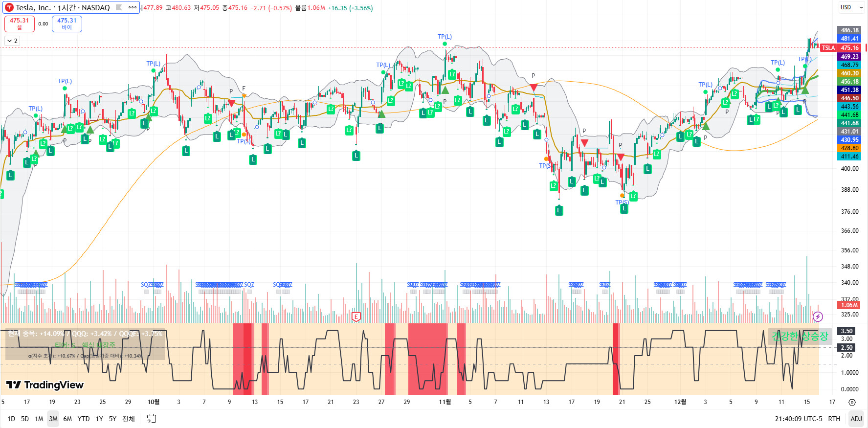The image size is (868, 428).
Task: Open the three-dot more menu by symbol
Action: click(x=133, y=7)
